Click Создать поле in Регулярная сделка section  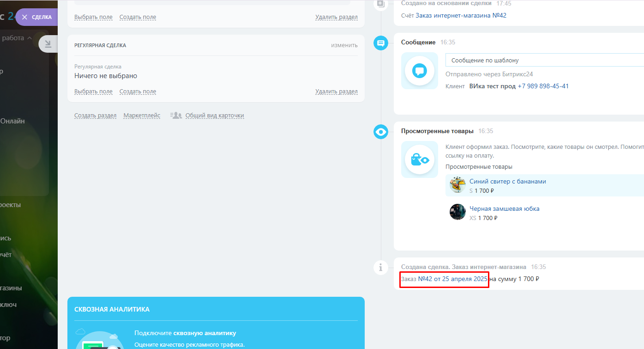pos(138,92)
